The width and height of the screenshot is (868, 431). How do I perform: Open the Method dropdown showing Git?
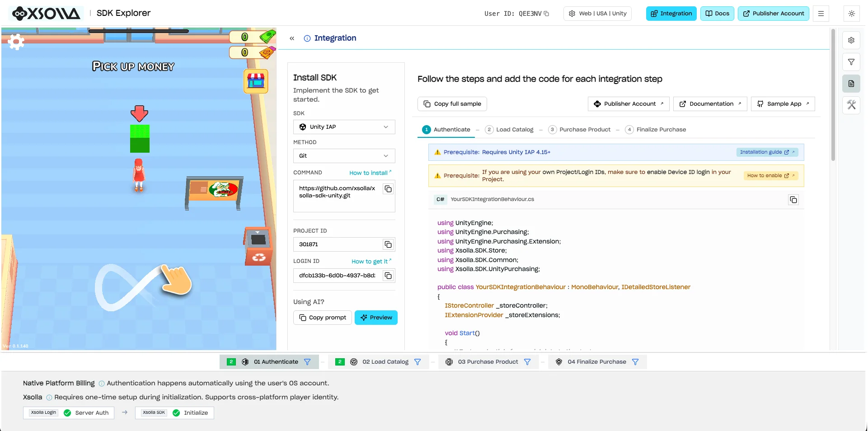[x=344, y=156]
